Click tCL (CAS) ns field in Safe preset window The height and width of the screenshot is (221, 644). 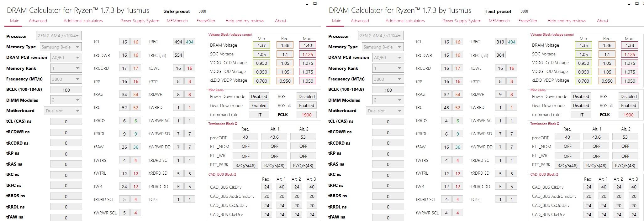click(x=66, y=121)
